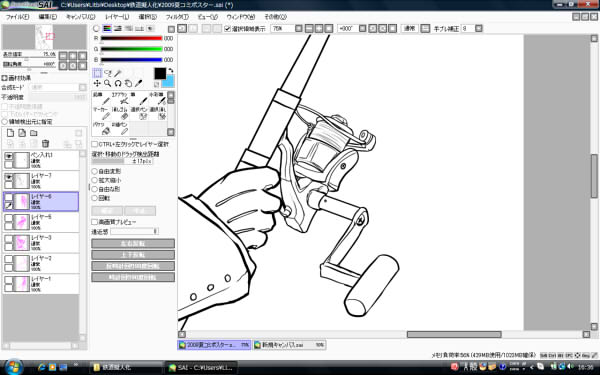Open ファイル menu
The width and height of the screenshot is (600, 375).
tap(17, 17)
